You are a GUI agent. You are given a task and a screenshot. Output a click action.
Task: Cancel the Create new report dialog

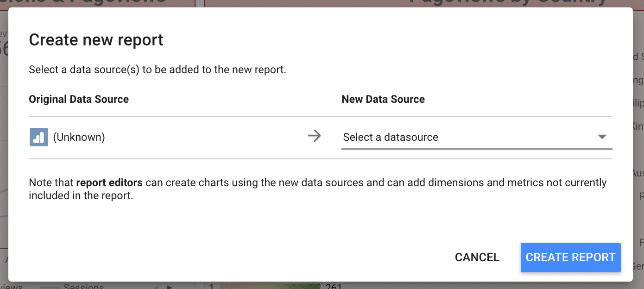[x=477, y=257]
